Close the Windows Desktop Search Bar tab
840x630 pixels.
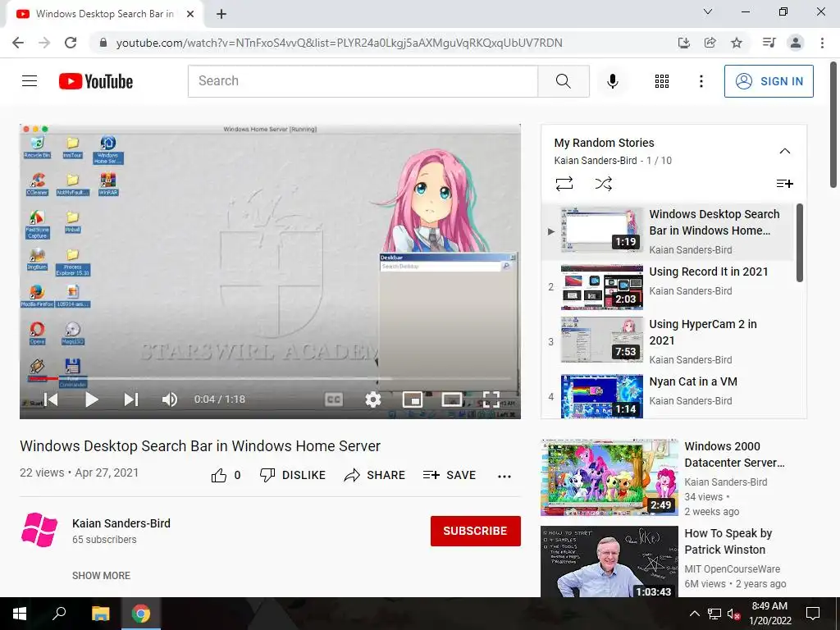[x=189, y=14]
